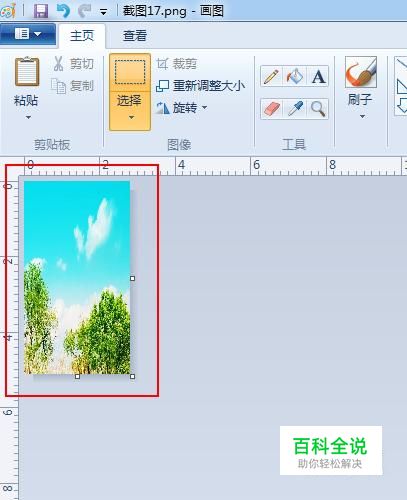Click the 旋转 rotate icon
The width and height of the screenshot is (407, 500).
tap(163, 108)
